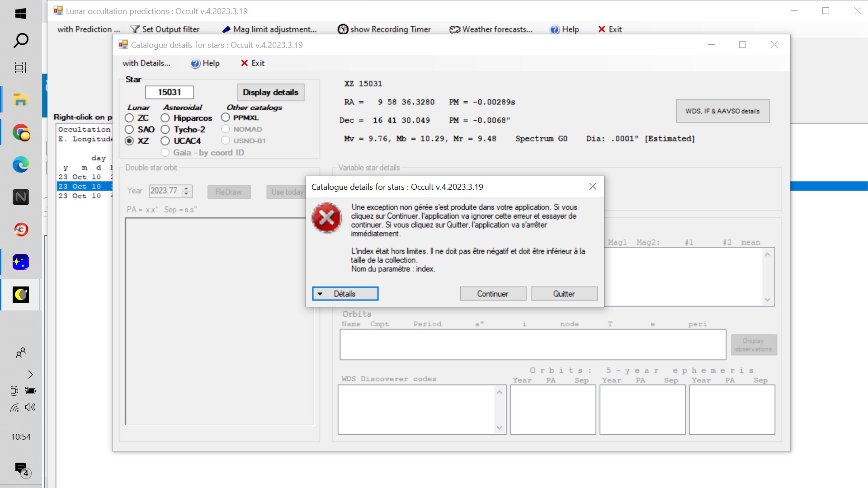Expand the Détails dropdown in error dialog
The height and width of the screenshot is (488, 868).
[345, 294]
